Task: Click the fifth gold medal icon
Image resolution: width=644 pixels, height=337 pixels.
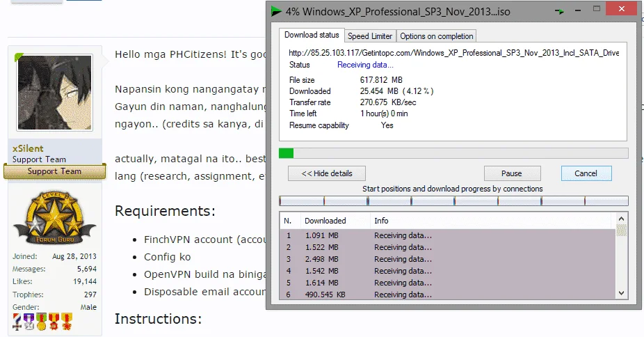Action: point(67,322)
